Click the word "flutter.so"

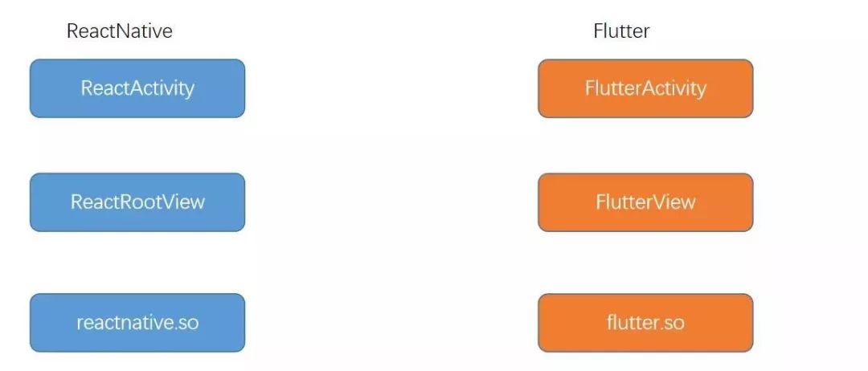click(x=645, y=323)
